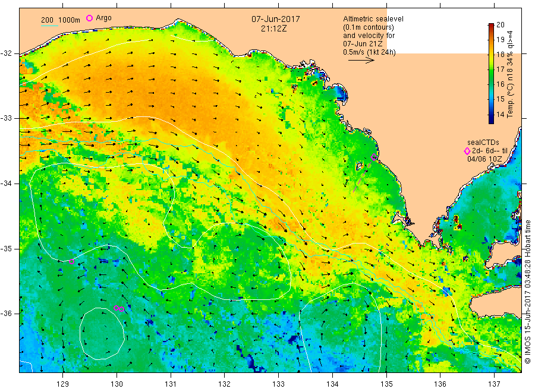
Task: Click the '18' color bar value
Action: click(x=500, y=55)
